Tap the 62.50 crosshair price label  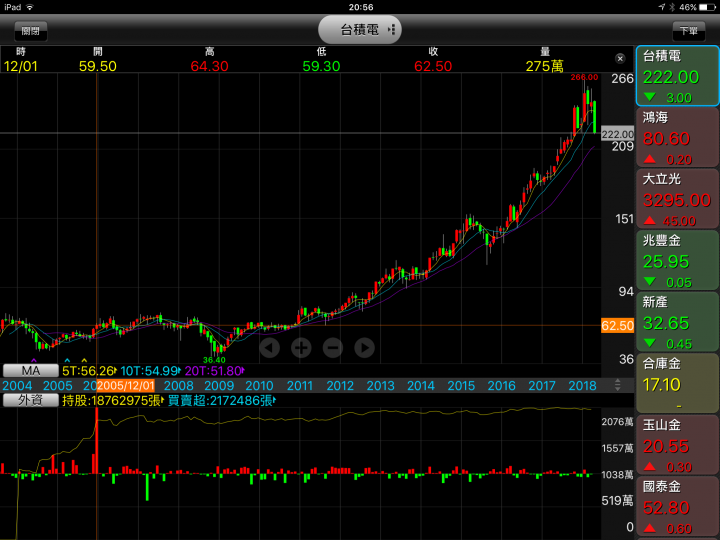click(x=618, y=326)
